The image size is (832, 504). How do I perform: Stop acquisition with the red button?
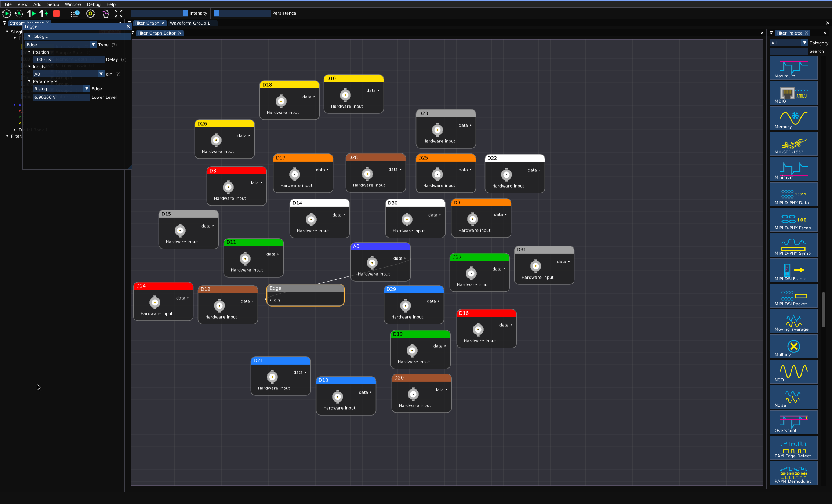pos(57,14)
